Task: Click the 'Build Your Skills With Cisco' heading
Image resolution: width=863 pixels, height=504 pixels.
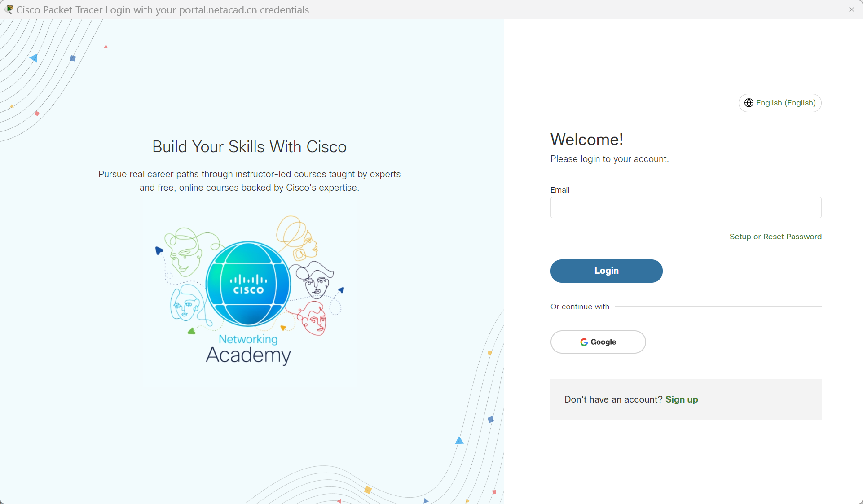Action: coord(249,147)
